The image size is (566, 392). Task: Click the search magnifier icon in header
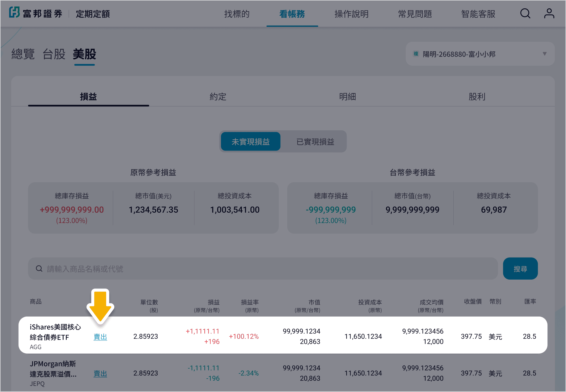(525, 13)
